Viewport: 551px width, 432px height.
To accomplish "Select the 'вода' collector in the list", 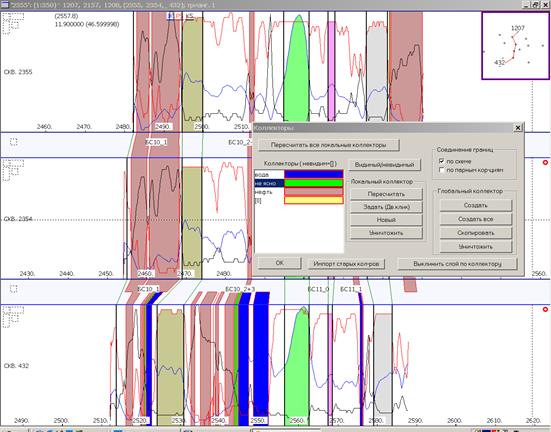I will point(269,174).
